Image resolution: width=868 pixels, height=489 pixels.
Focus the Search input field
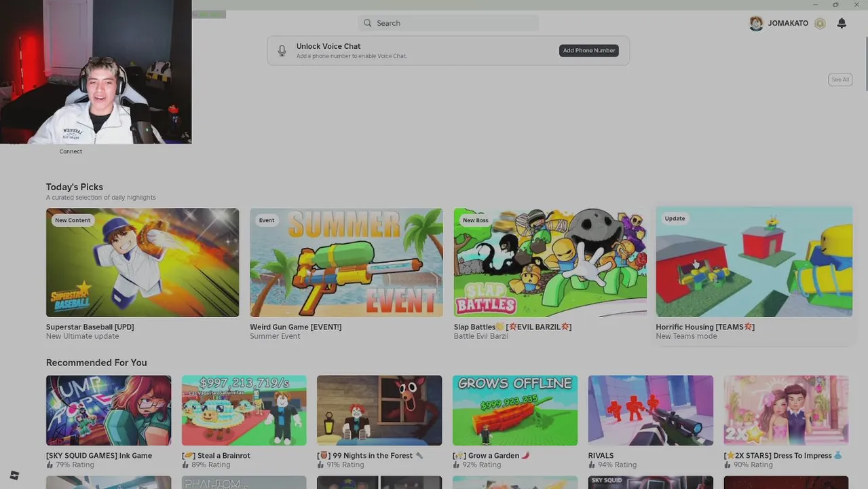(449, 23)
